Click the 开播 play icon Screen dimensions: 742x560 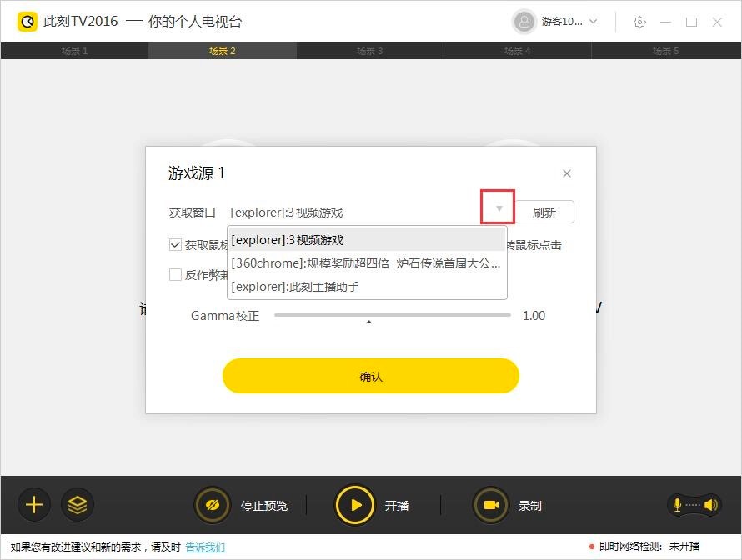click(x=354, y=504)
